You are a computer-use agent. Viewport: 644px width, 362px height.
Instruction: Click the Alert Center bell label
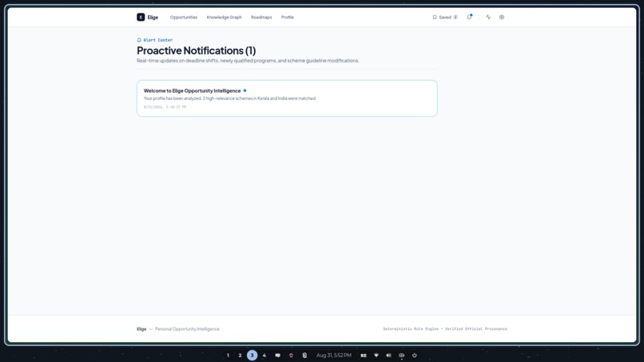(154, 40)
